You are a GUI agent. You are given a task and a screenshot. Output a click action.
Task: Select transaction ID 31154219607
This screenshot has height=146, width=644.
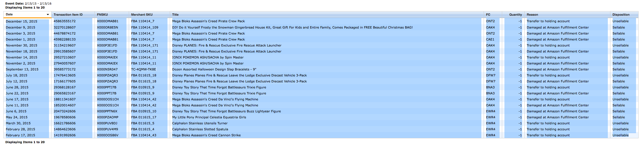click(65, 45)
